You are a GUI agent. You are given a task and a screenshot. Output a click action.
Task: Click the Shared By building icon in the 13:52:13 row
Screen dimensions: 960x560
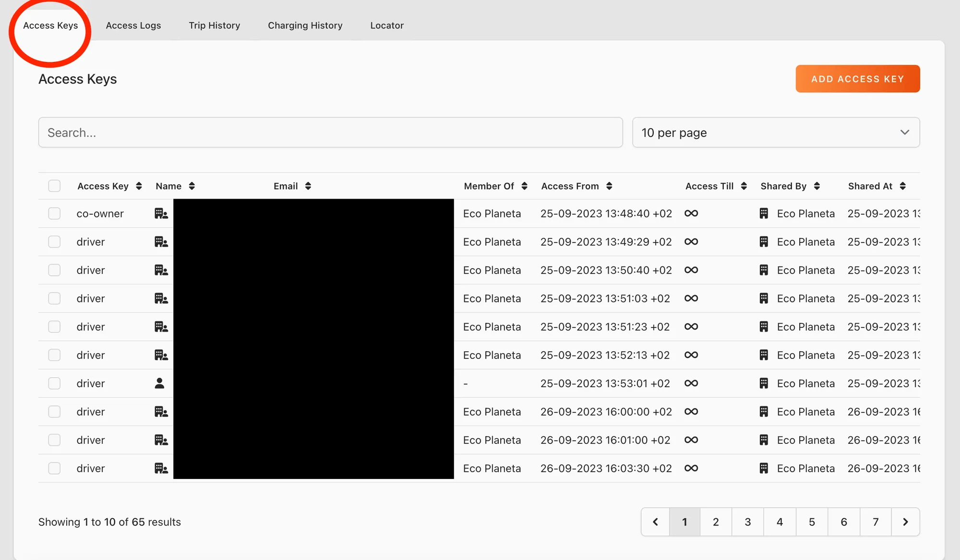(764, 355)
